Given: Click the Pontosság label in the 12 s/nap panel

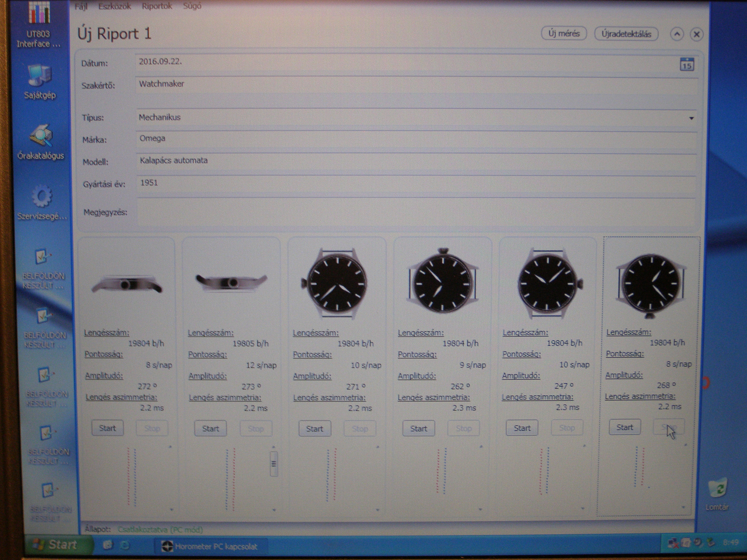Looking at the screenshot, I should [x=207, y=355].
